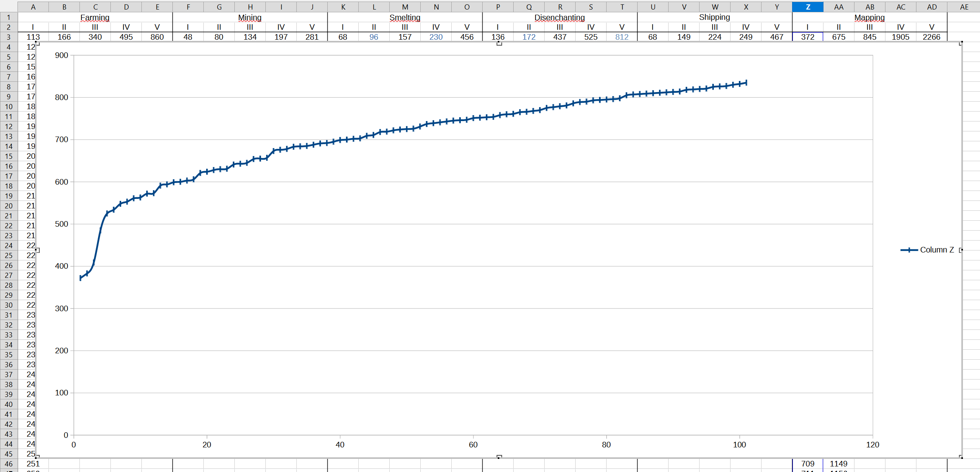
Task: Click the Disenchanting heading cell
Action: point(560,17)
